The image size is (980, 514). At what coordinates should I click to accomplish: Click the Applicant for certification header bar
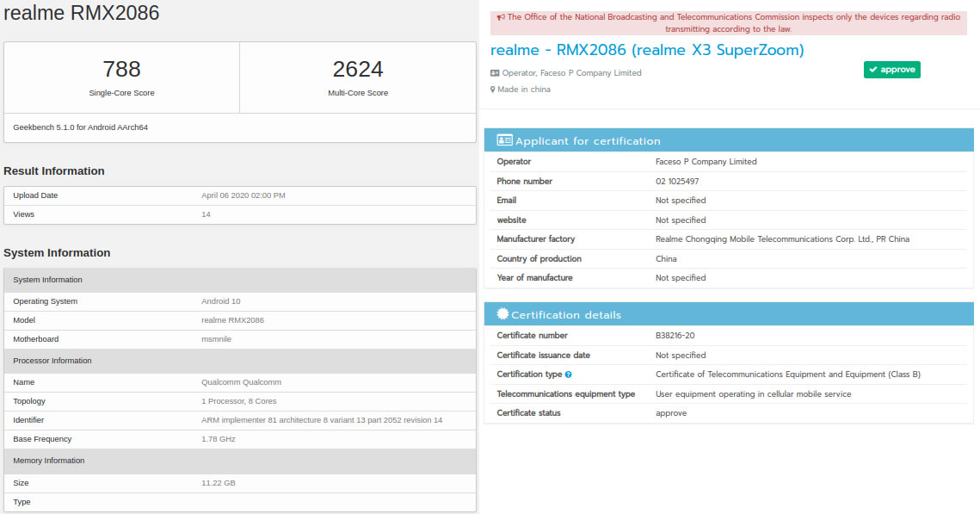click(729, 140)
